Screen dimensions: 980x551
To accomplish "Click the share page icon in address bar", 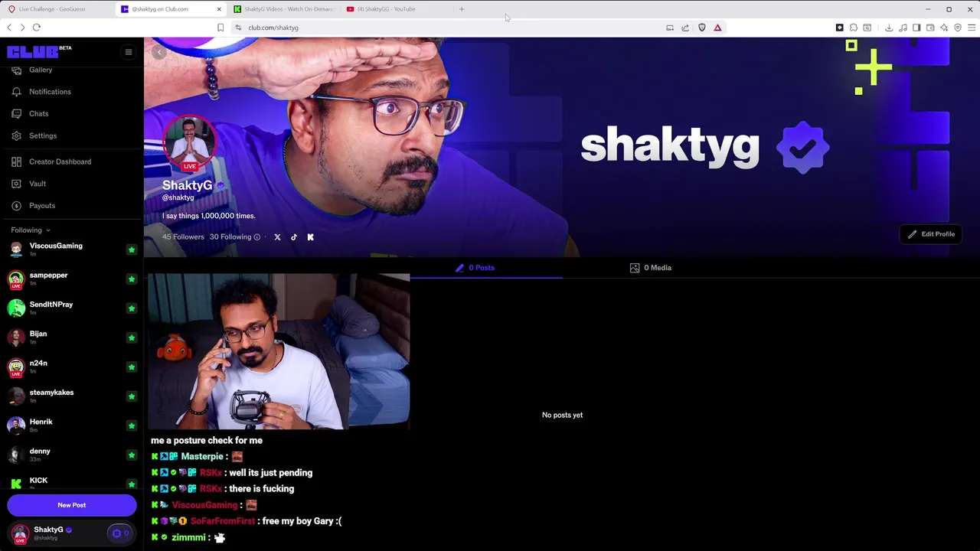I will click(685, 28).
